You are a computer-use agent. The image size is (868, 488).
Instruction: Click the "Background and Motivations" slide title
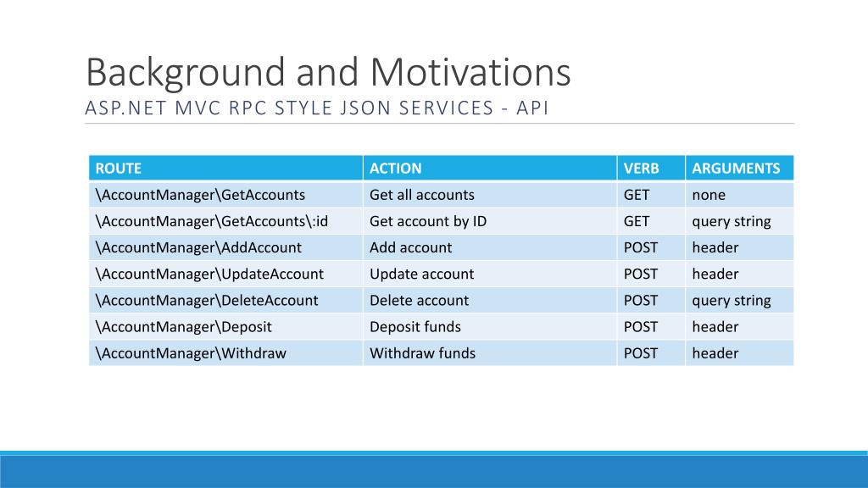coord(328,73)
